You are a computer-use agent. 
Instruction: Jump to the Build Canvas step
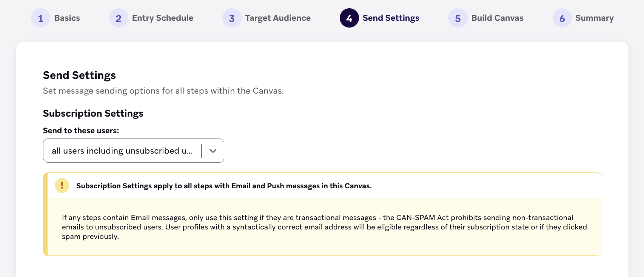[498, 18]
